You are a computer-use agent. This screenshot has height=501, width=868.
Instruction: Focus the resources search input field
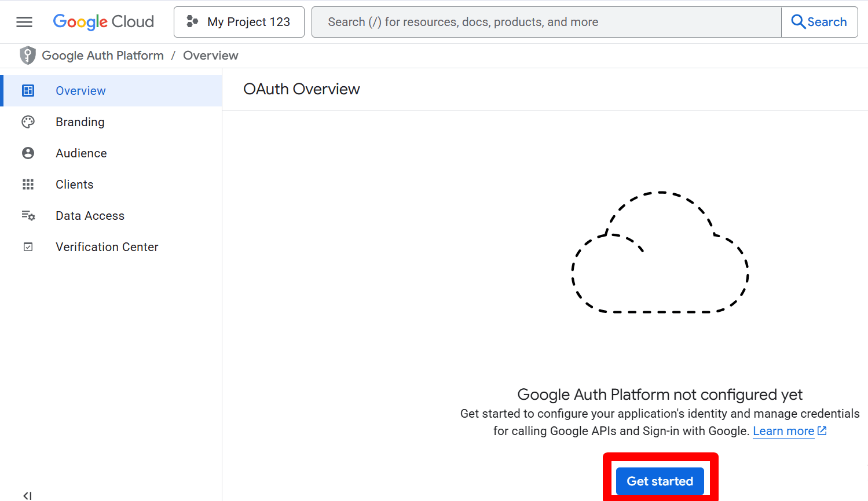547,22
